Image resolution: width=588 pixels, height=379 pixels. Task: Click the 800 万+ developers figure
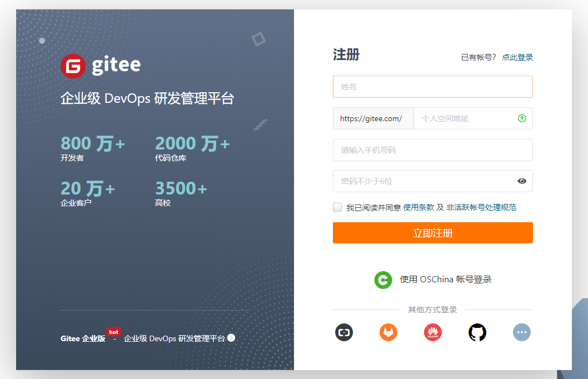(x=93, y=143)
